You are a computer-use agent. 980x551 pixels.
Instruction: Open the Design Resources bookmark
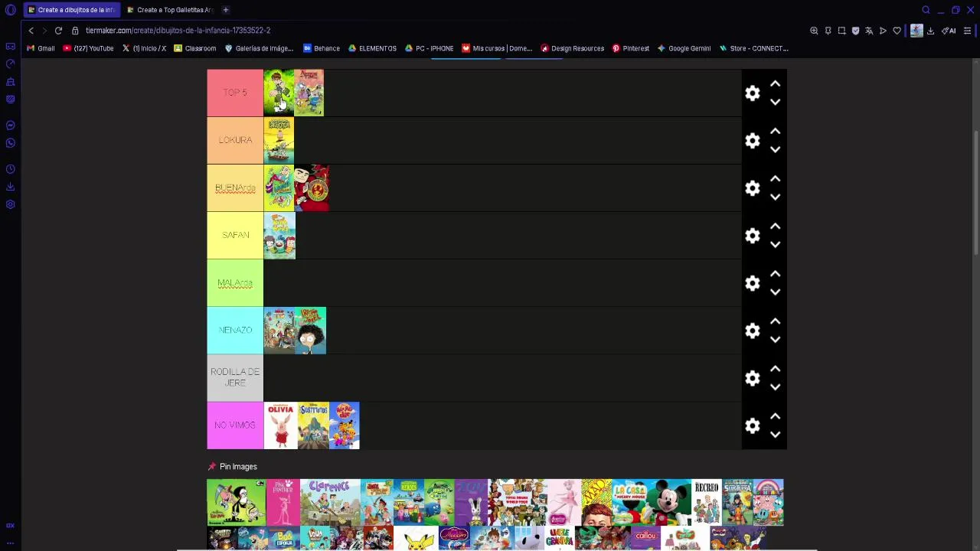pyautogui.click(x=572, y=48)
